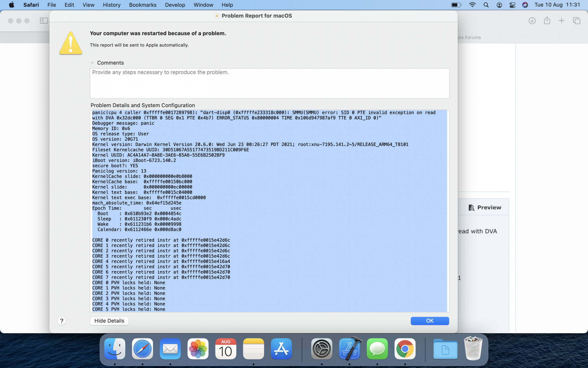Open the help question mark button
Viewport: 588px width, 368px height.
[62, 321]
